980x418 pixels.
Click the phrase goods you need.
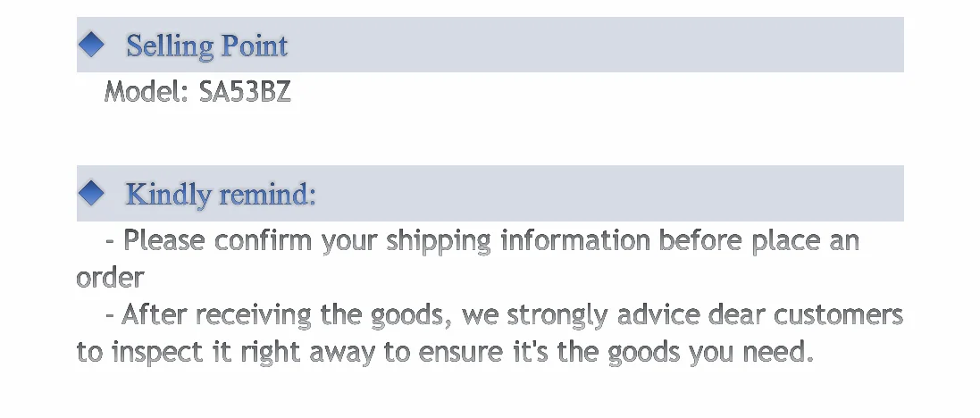[x=711, y=353]
